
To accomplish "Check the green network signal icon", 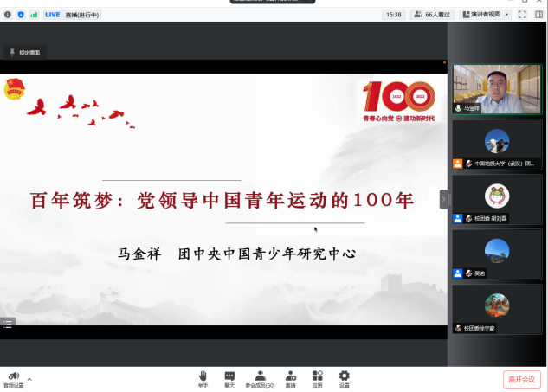I will pyautogui.click(x=34, y=15).
